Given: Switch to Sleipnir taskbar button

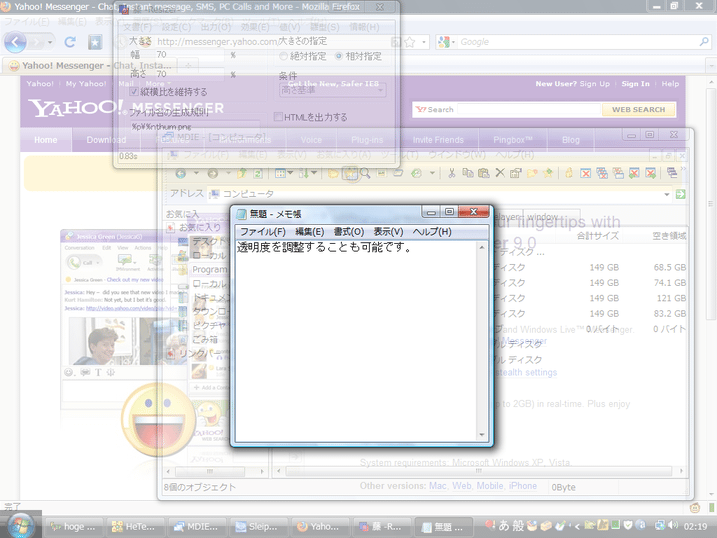Looking at the screenshot, I should (x=259, y=527).
